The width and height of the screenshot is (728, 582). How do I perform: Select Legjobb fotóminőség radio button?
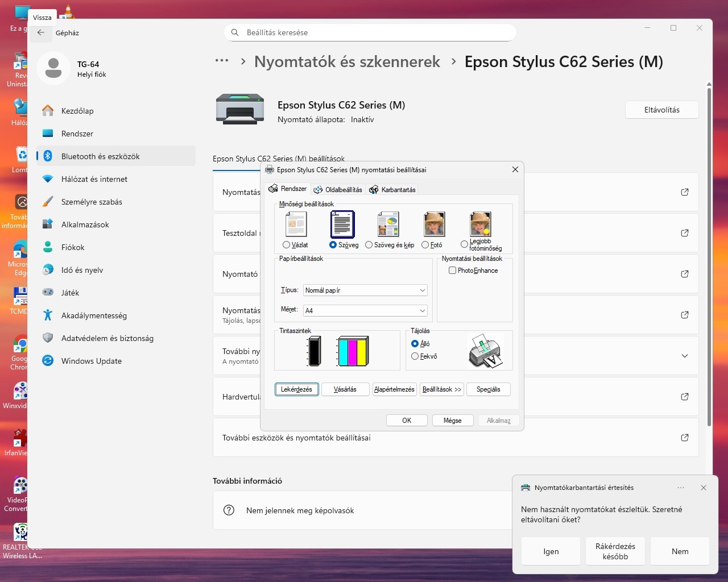click(464, 244)
